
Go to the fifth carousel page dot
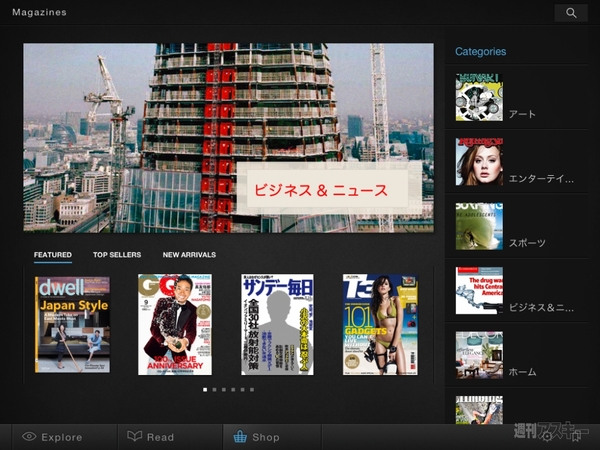(243, 390)
